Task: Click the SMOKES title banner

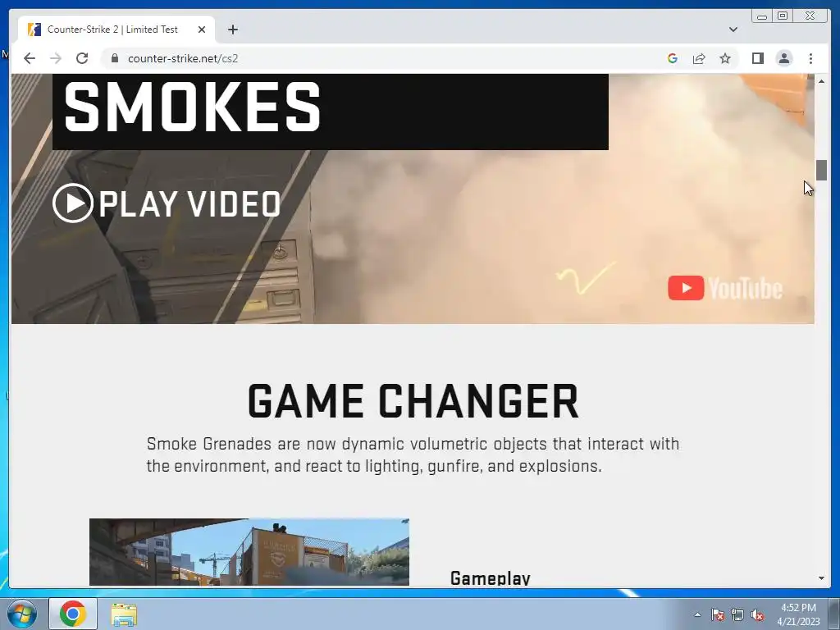Action: 331,112
